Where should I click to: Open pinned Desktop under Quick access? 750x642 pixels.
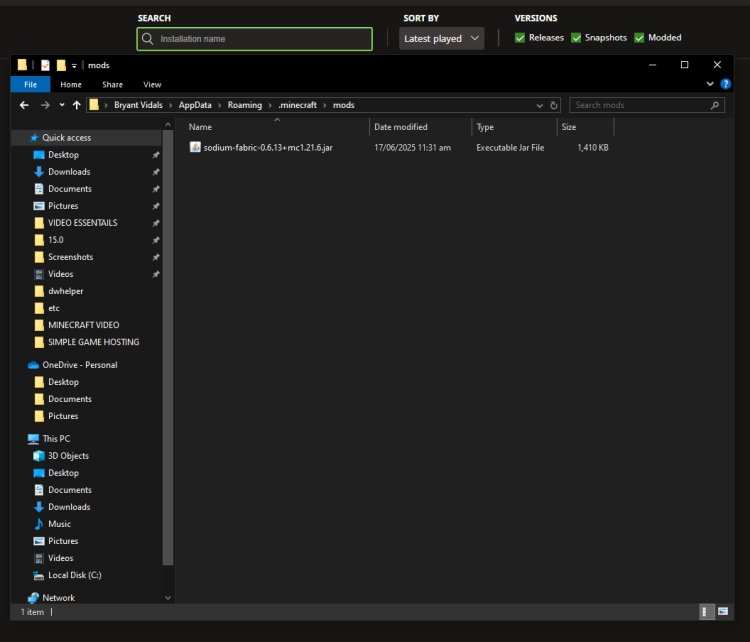(x=63, y=155)
